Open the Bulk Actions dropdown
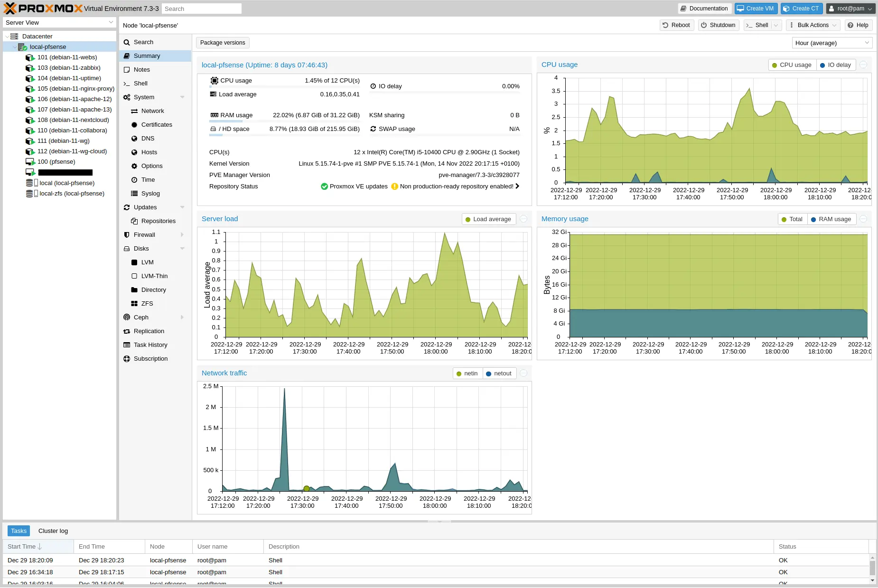Image resolution: width=878 pixels, height=588 pixels. point(813,25)
